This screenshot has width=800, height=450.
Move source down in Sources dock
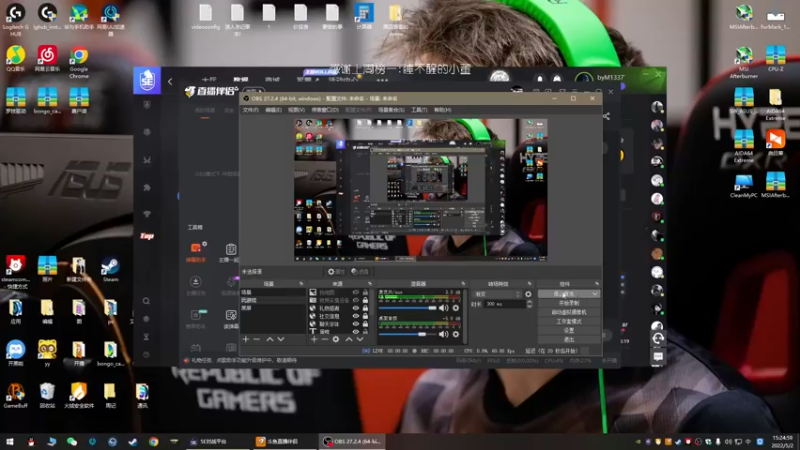[360, 339]
